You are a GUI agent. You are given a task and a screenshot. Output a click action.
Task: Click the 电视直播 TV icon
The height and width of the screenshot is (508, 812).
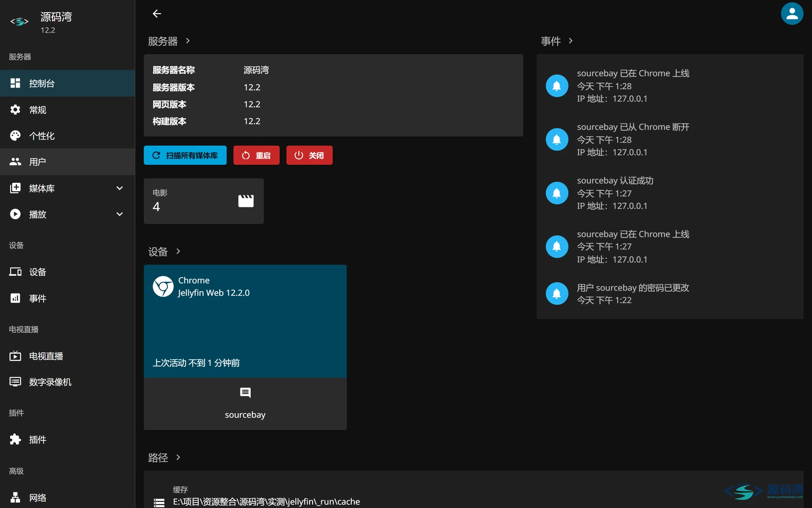[x=16, y=356]
